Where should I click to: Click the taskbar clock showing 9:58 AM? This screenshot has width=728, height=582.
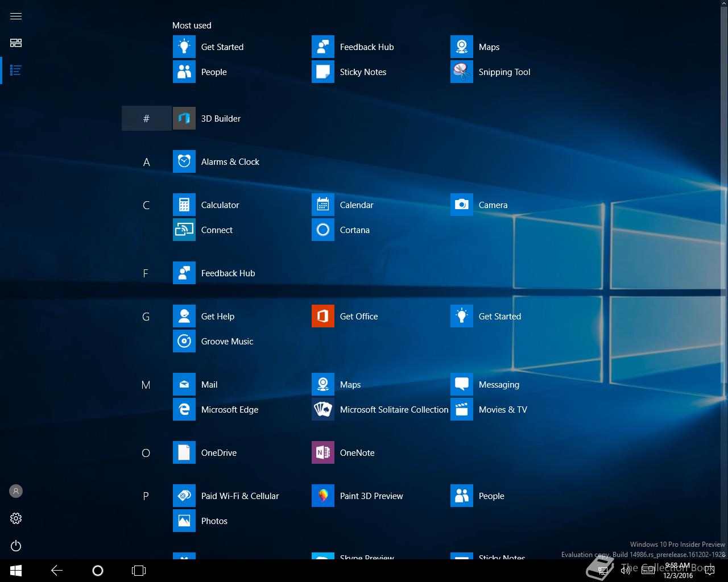[x=678, y=571]
